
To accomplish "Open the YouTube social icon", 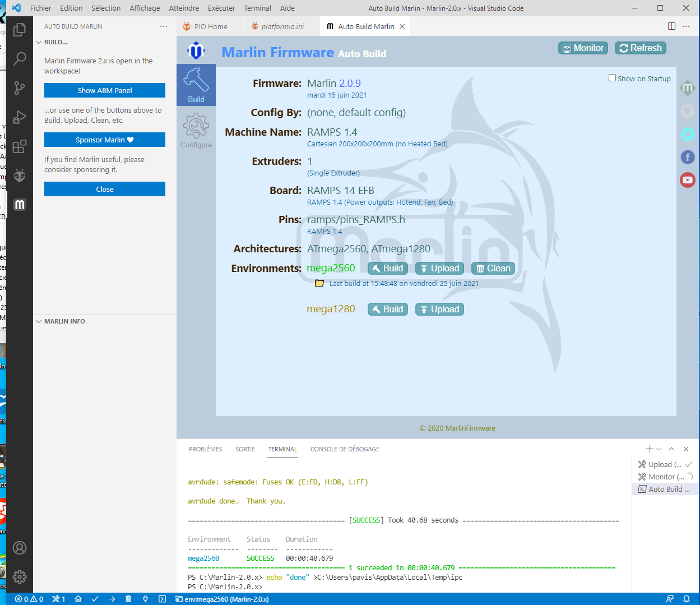I will pyautogui.click(x=688, y=180).
